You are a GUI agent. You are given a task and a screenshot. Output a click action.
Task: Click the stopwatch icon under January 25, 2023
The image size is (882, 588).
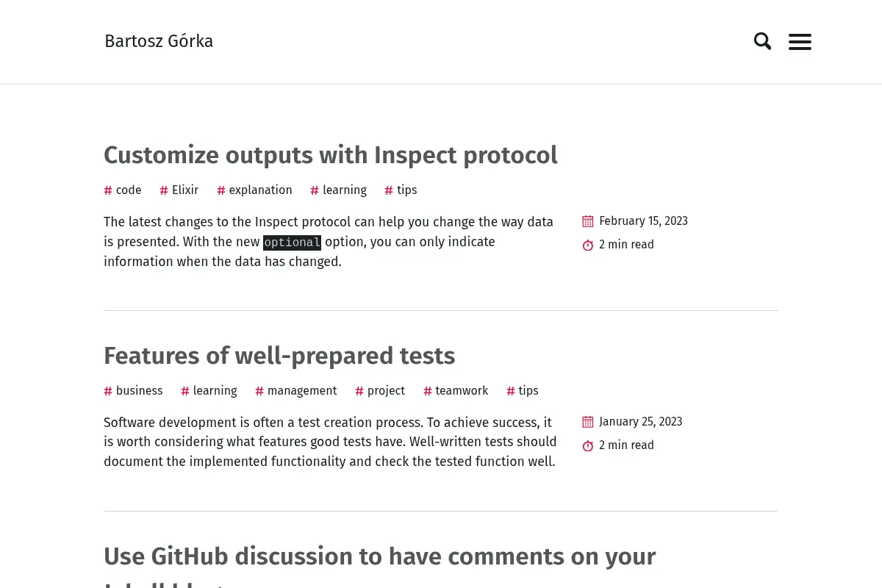[x=588, y=445]
